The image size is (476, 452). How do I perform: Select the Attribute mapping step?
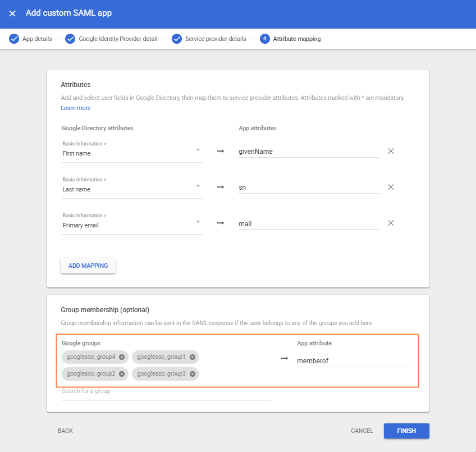point(296,39)
